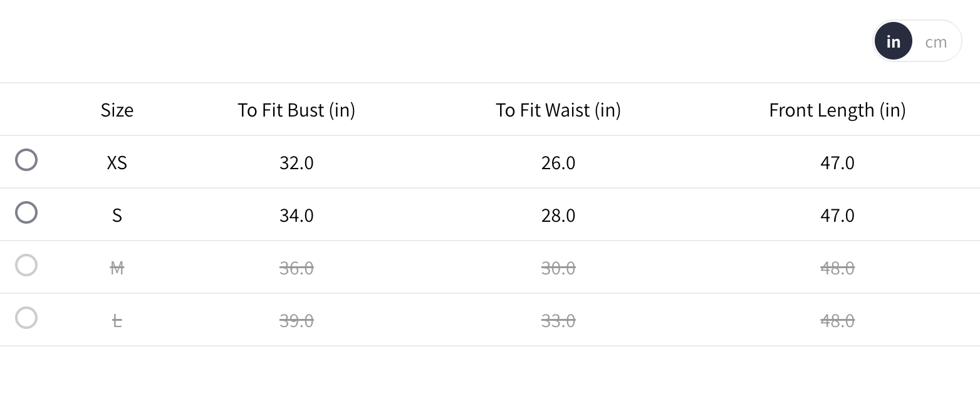
Task: Click the Size column header
Action: tap(117, 110)
